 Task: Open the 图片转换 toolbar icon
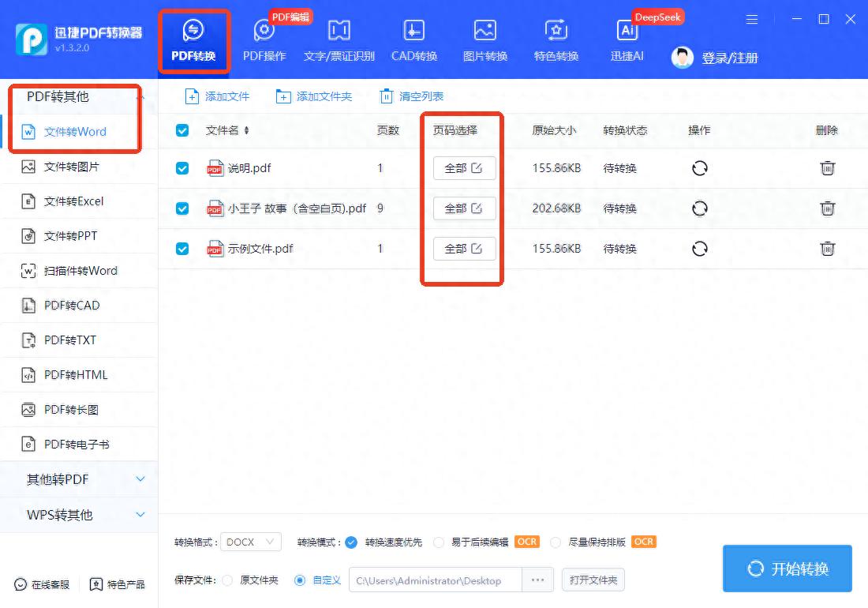pyautogui.click(x=485, y=32)
